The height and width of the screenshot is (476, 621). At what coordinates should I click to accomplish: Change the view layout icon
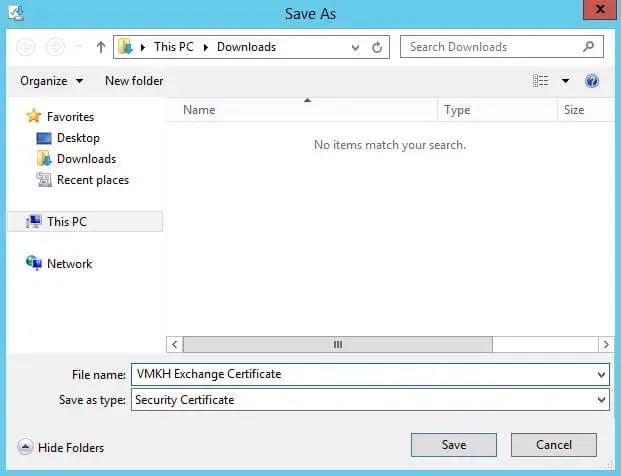pyautogui.click(x=541, y=81)
